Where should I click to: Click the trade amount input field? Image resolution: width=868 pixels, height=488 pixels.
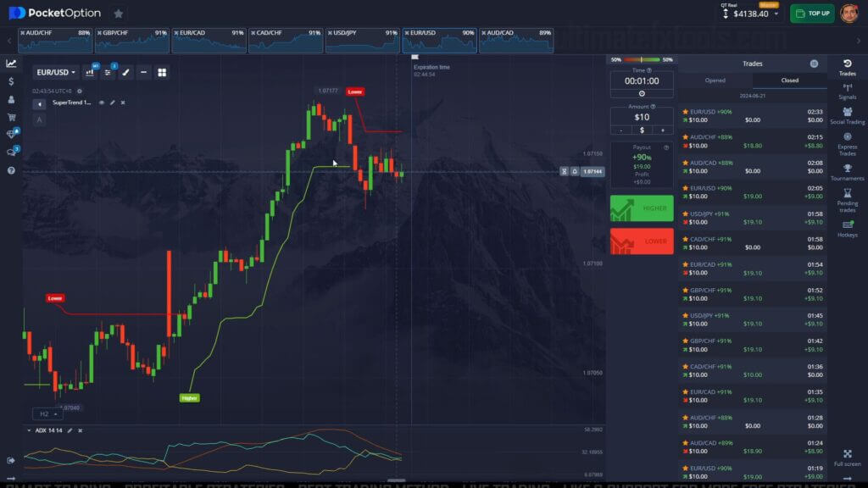point(641,119)
